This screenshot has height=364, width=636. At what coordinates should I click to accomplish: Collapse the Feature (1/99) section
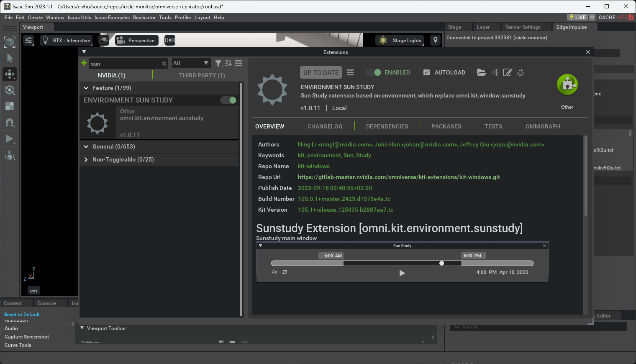point(86,88)
